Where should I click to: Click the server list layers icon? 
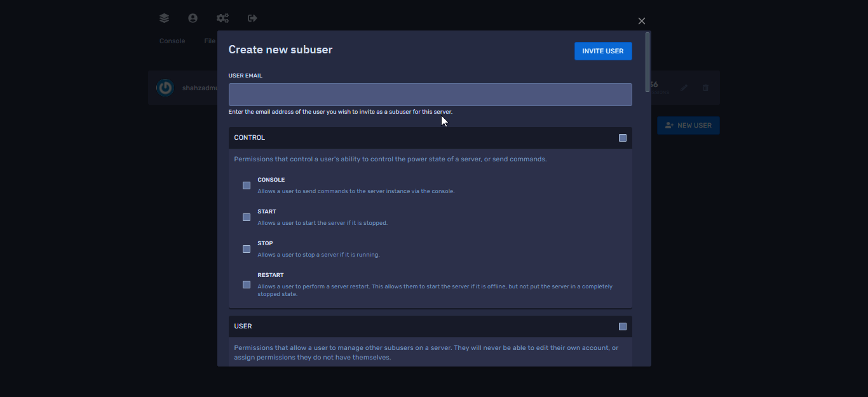click(x=165, y=18)
